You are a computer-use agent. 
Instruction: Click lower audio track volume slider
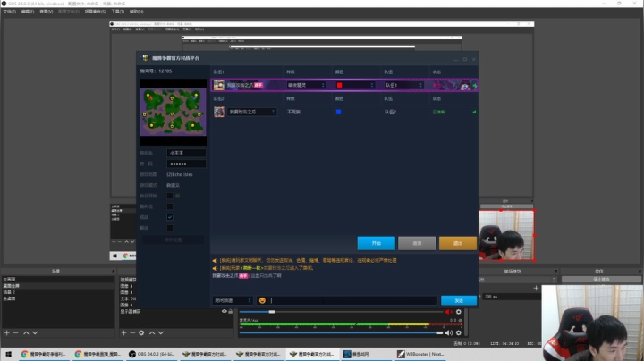[343, 332]
